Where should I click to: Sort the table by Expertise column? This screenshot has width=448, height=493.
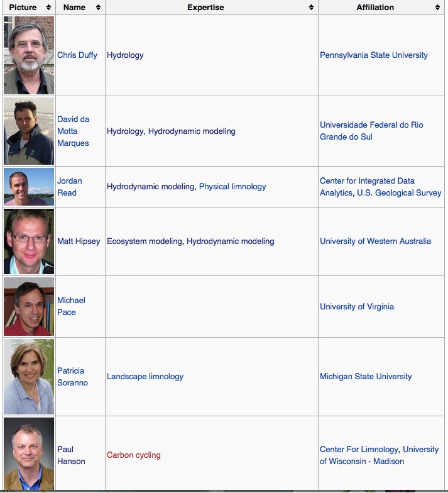click(311, 8)
